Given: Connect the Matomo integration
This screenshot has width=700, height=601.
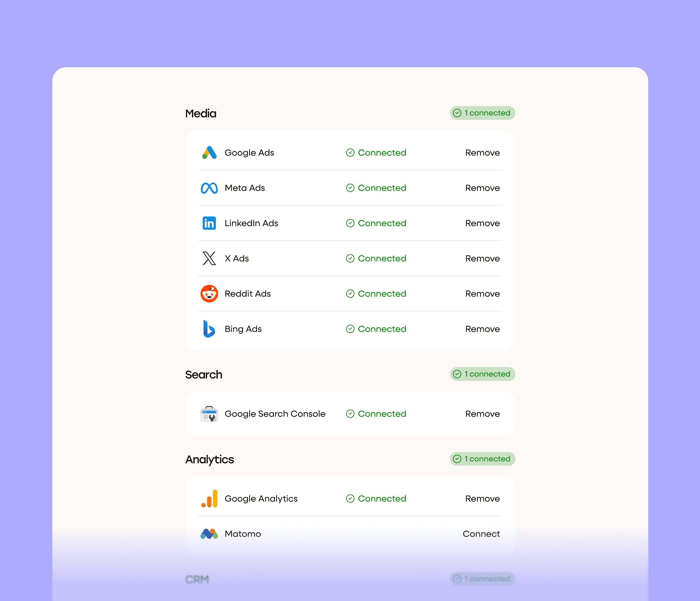Looking at the screenshot, I should (481, 534).
